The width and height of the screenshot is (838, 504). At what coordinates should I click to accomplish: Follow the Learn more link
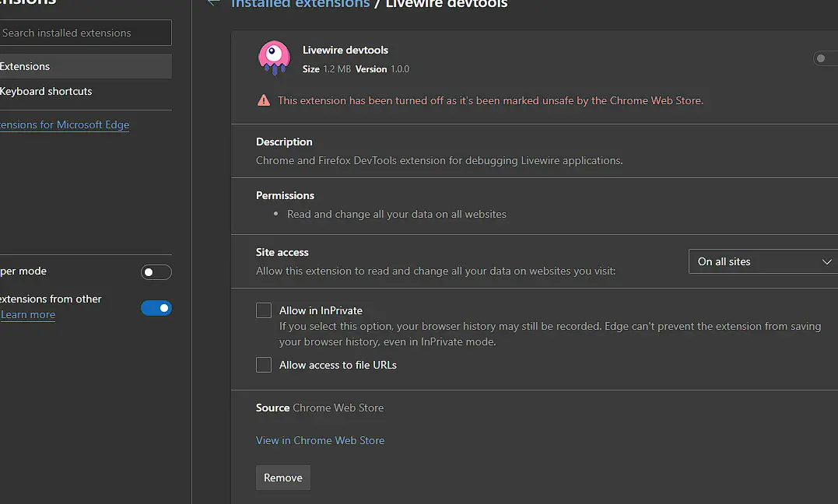[28, 314]
